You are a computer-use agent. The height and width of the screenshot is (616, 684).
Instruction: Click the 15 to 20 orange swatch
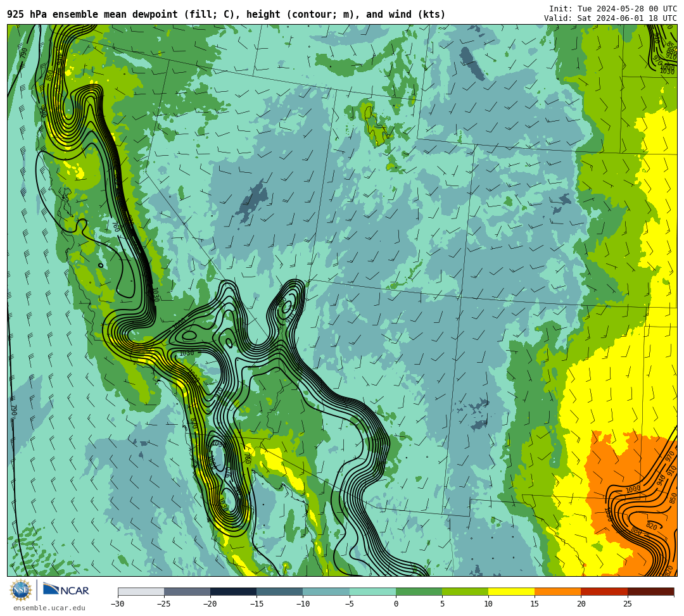coord(558,591)
